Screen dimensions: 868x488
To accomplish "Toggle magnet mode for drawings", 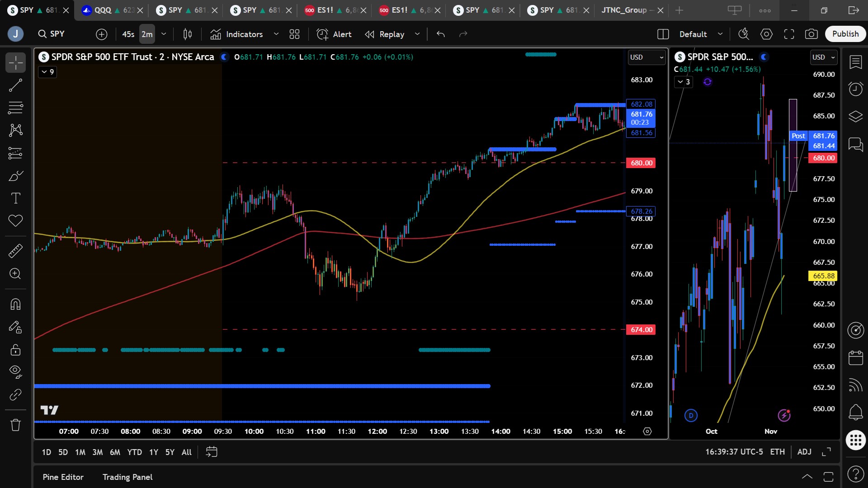I will 15,304.
